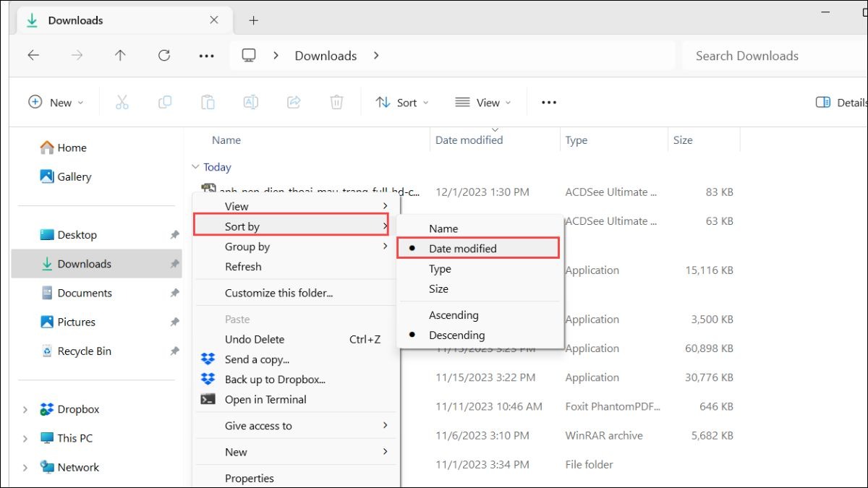Click the pin icon next to Documents
This screenshot has width=868, height=488.
[x=174, y=293]
